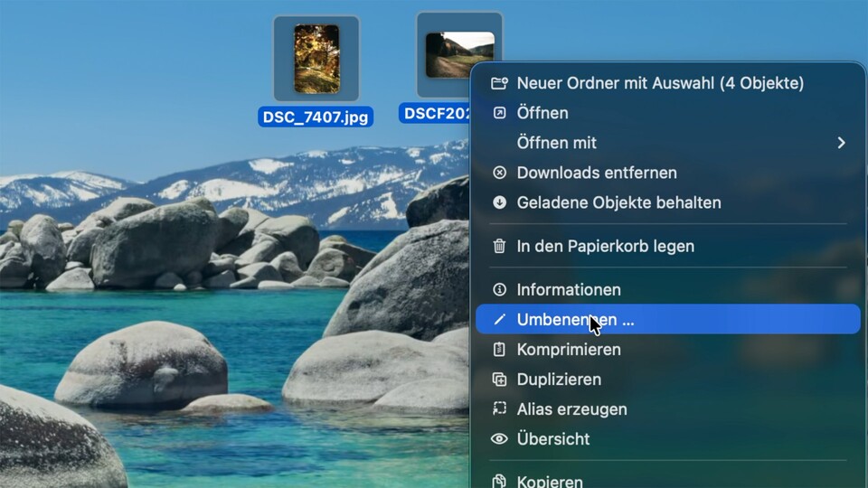Choose the Öffnen mit menu entry
The height and width of the screenshot is (488, 868).
coord(556,143)
